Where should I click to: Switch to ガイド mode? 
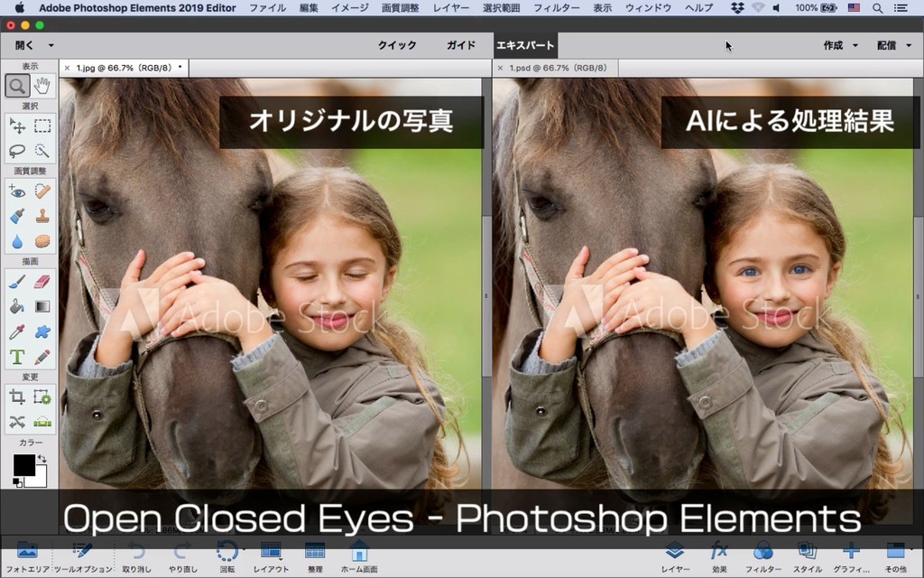tap(461, 45)
